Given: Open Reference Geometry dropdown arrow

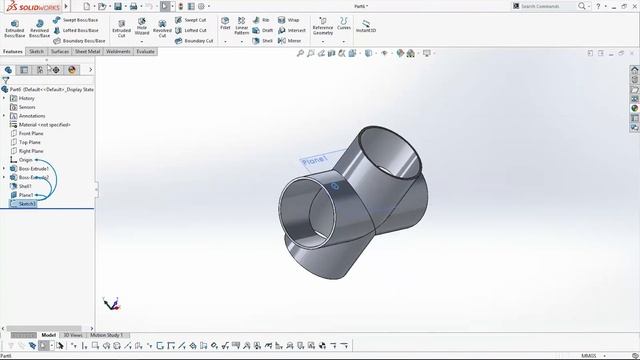Looking at the screenshot, I should (x=323, y=42).
